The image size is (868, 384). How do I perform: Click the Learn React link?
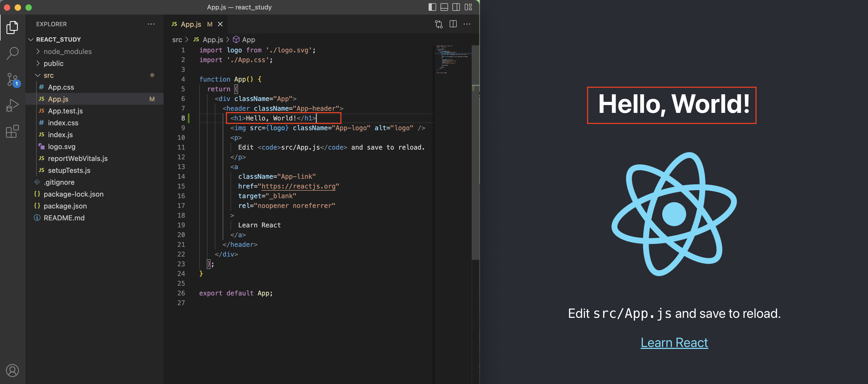(674, 342)
